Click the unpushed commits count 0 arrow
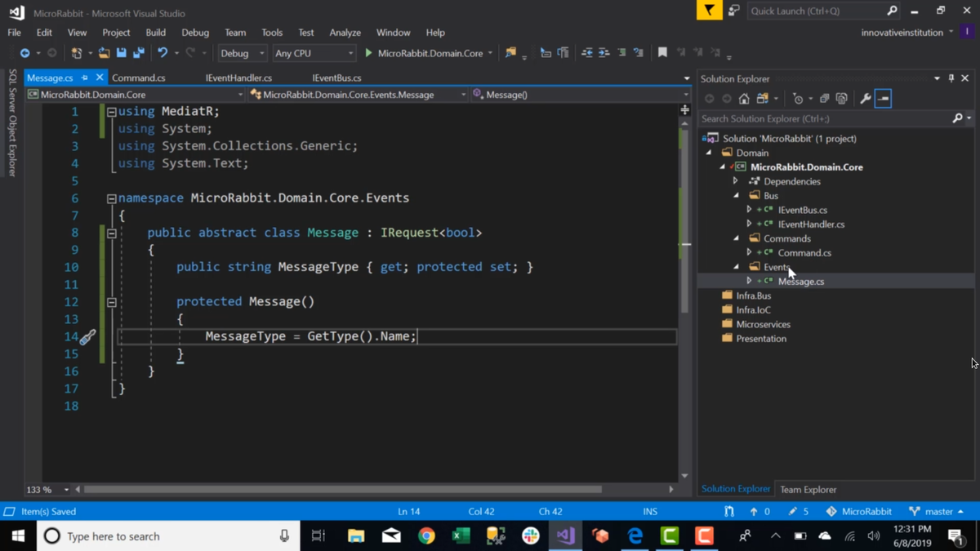This screenshot has height=551, width=980. tap(759, 512)
